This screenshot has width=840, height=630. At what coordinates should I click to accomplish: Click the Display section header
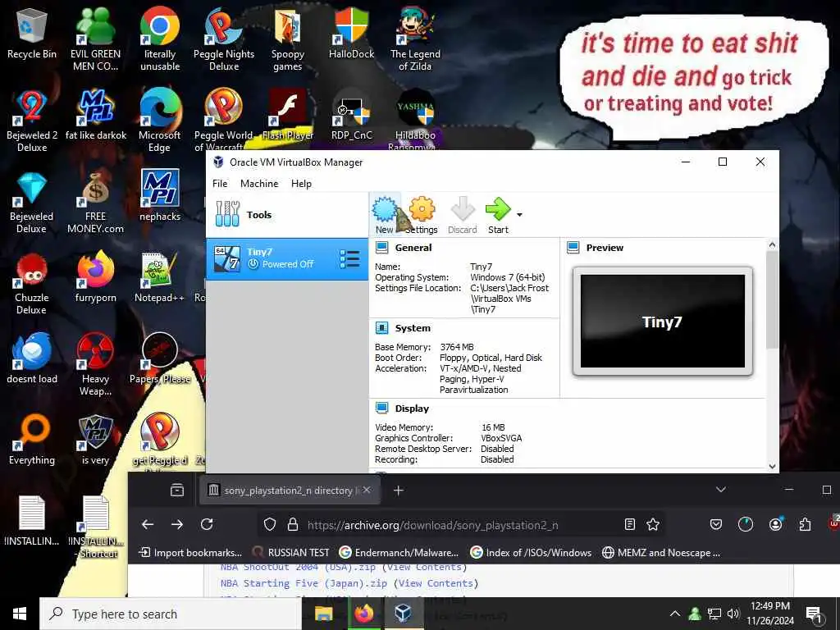point(412,409)
